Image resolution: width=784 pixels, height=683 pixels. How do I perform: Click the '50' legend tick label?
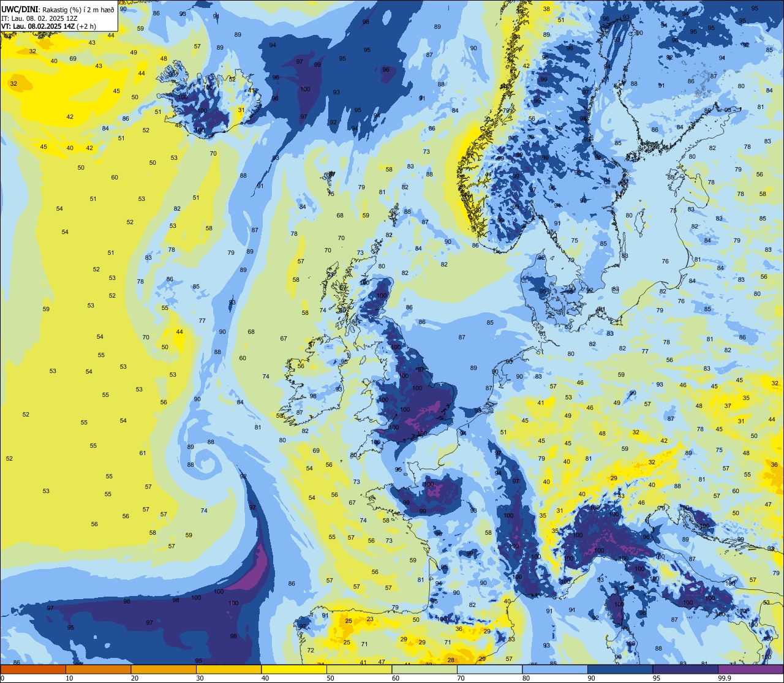point(331,678)
